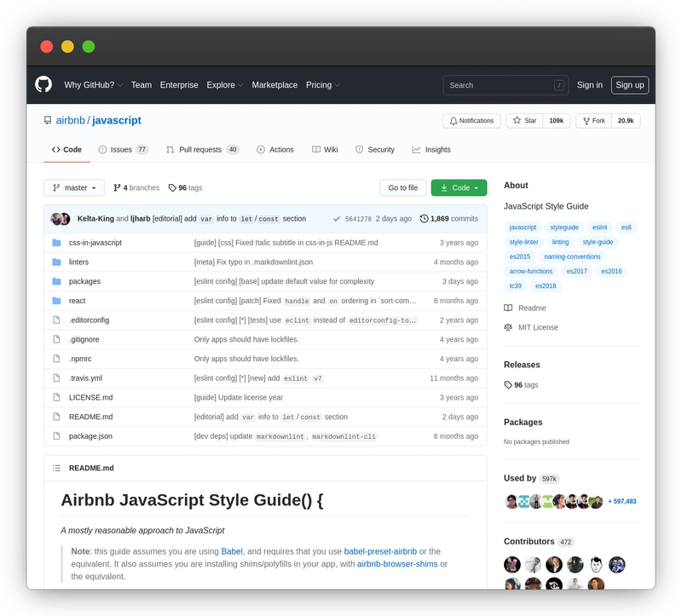Open the Insights tab
Screen dimensions: 682x616
tap(431, 150)
